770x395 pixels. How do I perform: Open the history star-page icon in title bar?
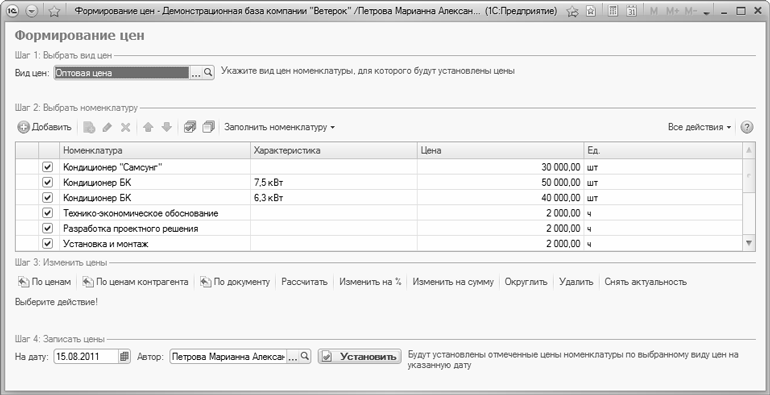coord(592,11)
